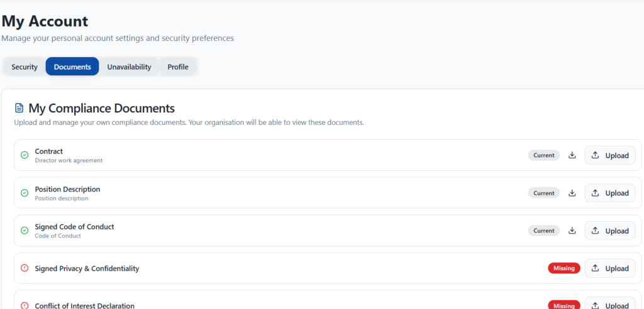Download the Position Description document
The image size is (644, 309).
tap(572, 193)
